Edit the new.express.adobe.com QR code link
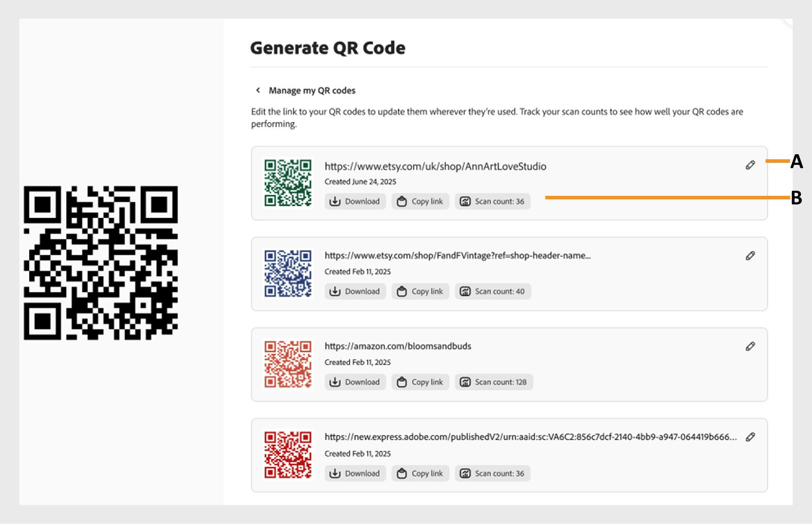The image size is (812, 524). [x=750, y=437]
